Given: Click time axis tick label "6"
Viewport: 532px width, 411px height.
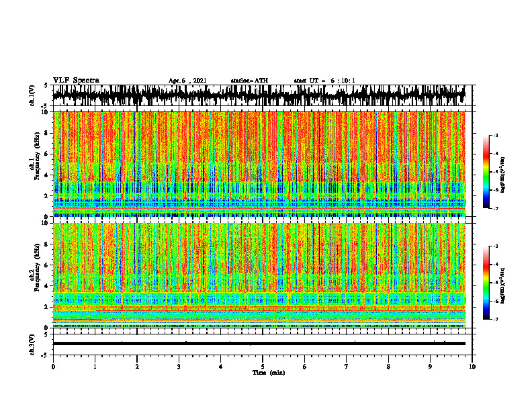Looking at the screenshot, I should click(x=305, y=367).
